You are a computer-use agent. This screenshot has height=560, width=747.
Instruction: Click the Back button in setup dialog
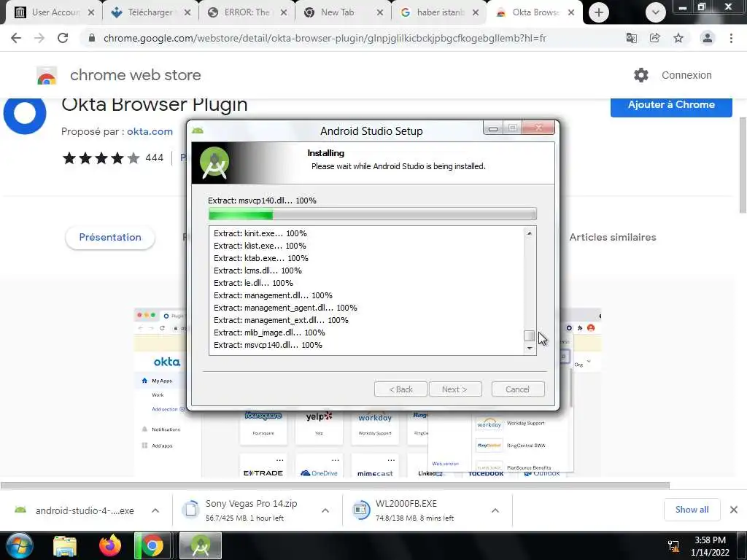click(400, 389)
